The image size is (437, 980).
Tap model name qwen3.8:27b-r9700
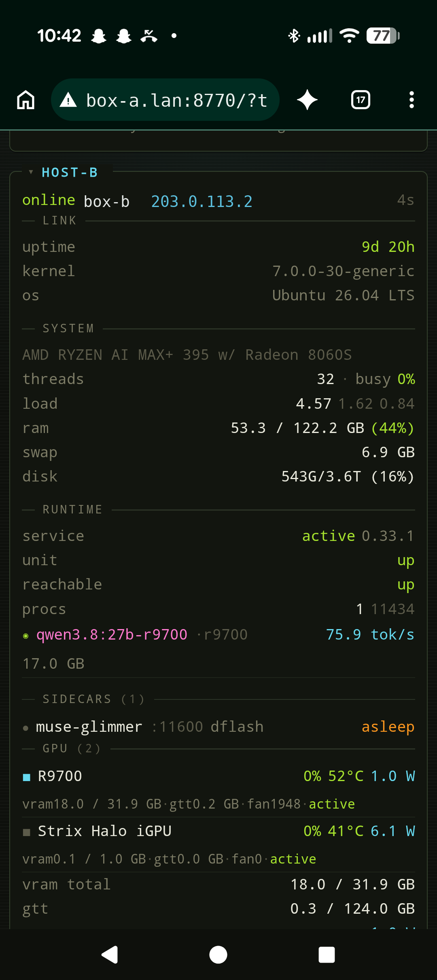tap(112, 634)
